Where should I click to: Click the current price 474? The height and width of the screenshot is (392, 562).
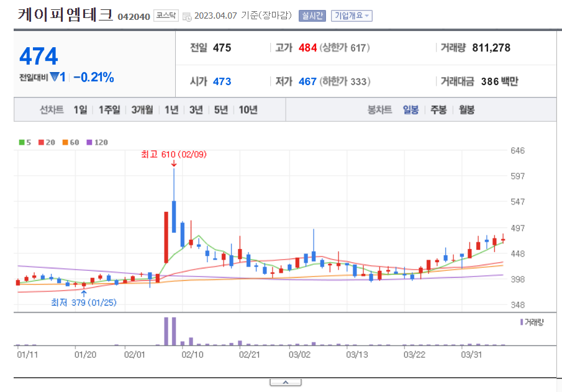click(39, 57)
